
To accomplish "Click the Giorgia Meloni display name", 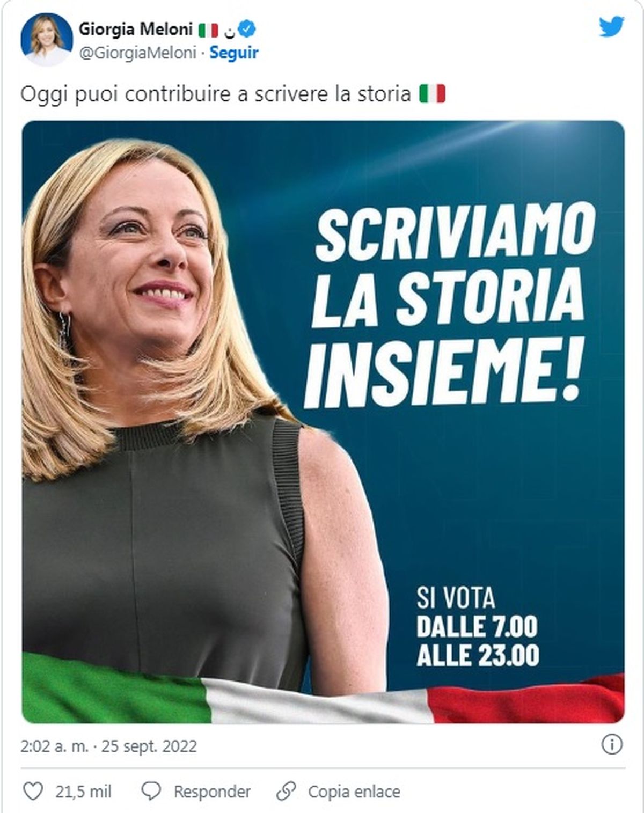I will (x=136, y=30).
